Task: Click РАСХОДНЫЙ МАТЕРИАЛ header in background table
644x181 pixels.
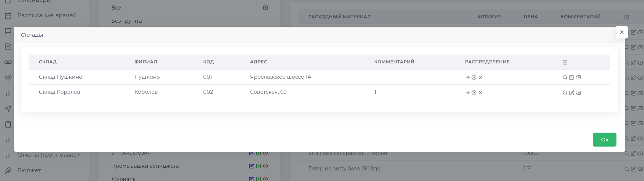Action: (340, 17)
